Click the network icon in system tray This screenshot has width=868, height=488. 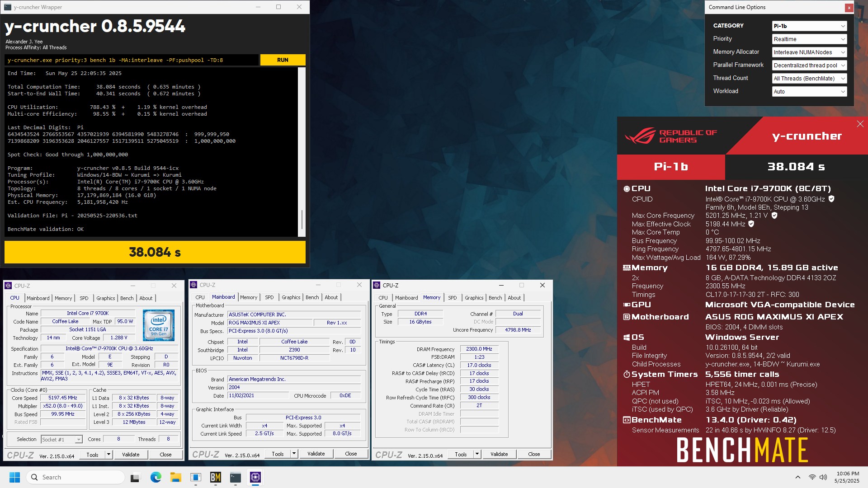(812, 477)
